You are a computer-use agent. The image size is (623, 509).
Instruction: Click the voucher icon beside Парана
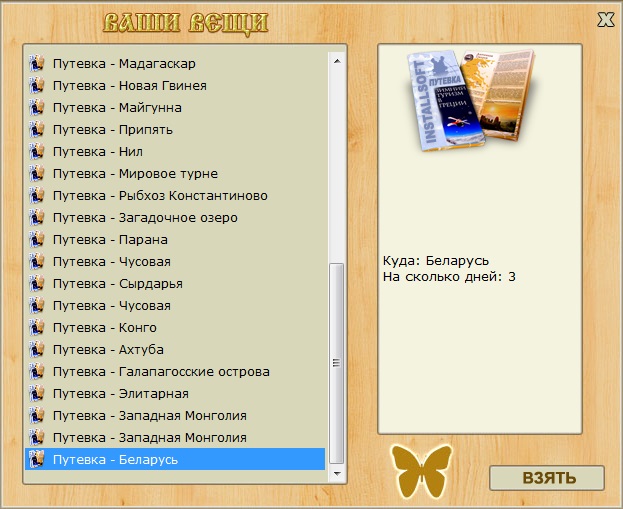click(37, 240)
